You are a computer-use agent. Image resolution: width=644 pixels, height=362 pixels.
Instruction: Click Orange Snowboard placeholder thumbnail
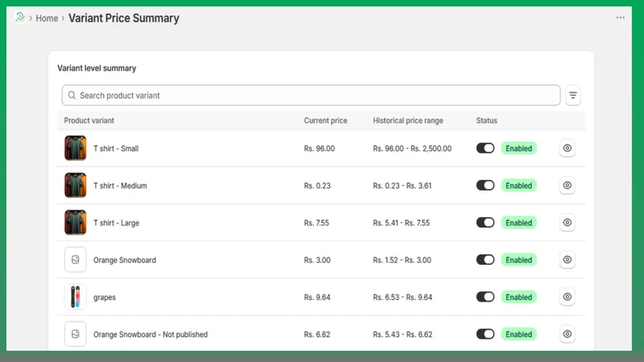coord(75,260)
